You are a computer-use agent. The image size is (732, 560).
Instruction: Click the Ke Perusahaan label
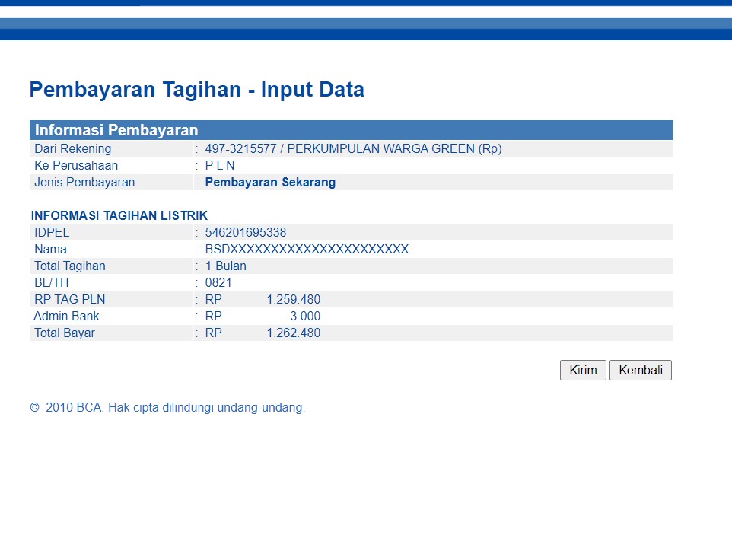pyautogui.click(x=76, y=166)
